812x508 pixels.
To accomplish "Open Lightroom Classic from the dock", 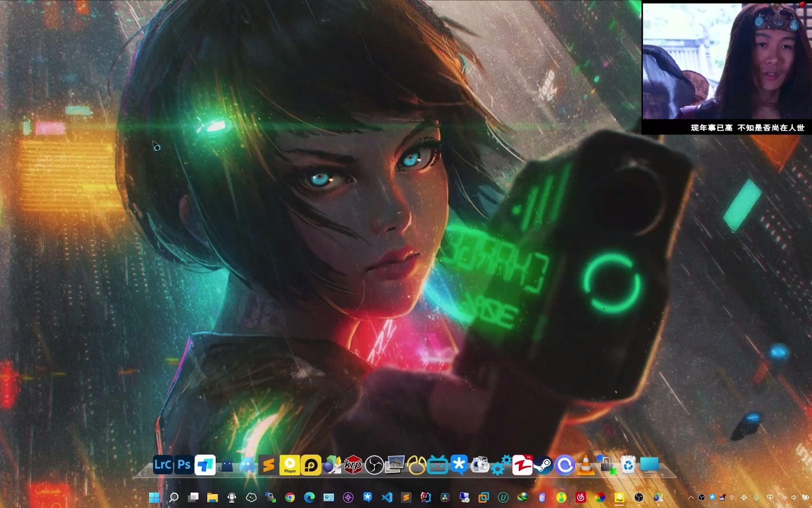I will click(x=163, y=465).
